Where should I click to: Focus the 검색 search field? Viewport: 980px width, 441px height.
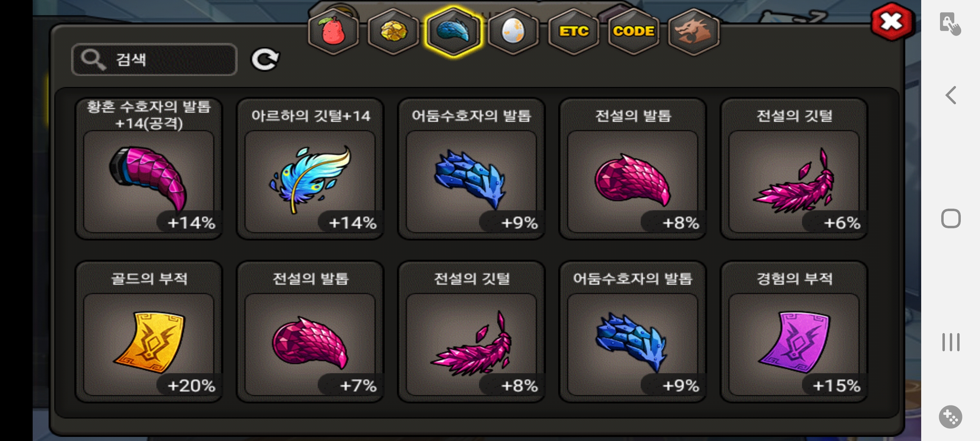tap(154, 60)
